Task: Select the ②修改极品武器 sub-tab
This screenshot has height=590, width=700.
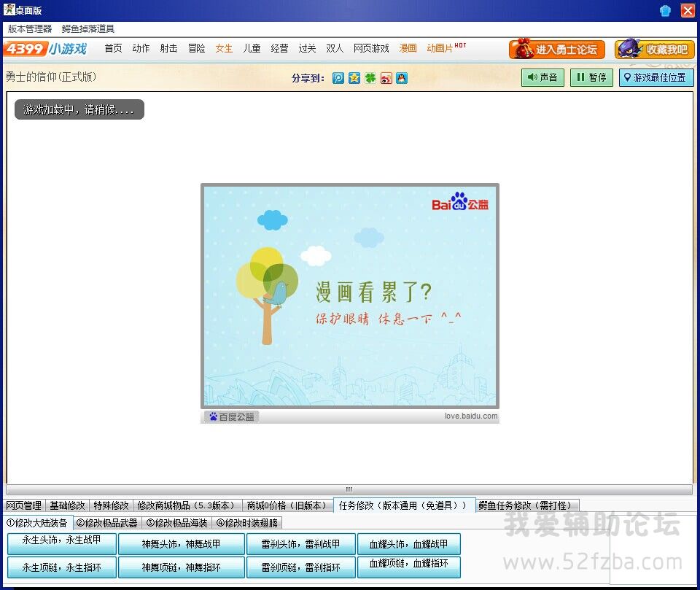Action: pyautogui.click(x=107, y=523)
